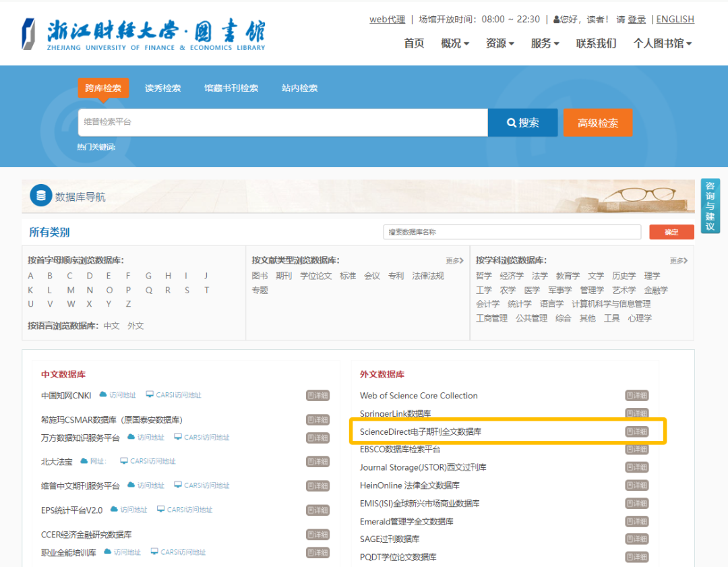The width and height of the screenshot is (728, 567).
Task: Open the web代理 link
Action: 387,20
